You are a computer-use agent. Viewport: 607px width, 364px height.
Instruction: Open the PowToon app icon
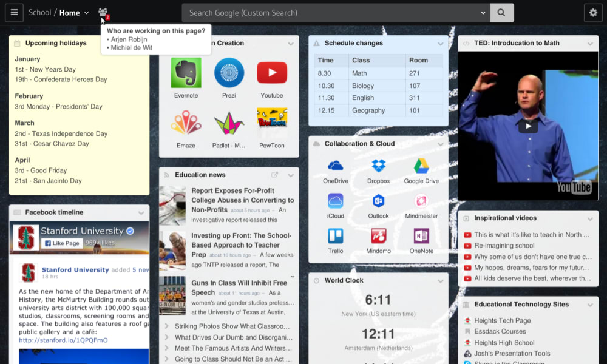coord(272,123)
